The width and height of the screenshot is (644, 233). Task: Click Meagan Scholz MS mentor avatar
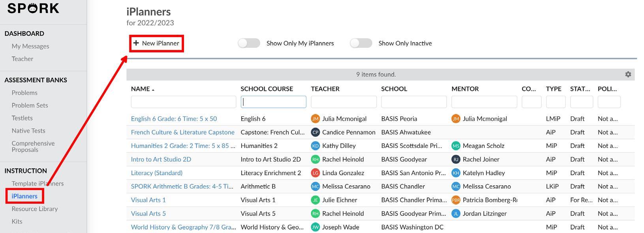tap(456, 146)
